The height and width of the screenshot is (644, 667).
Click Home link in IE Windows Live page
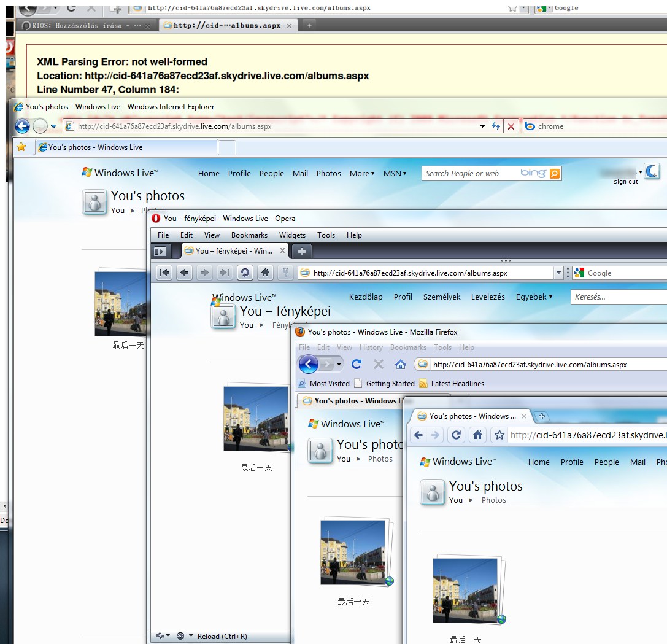209,173
